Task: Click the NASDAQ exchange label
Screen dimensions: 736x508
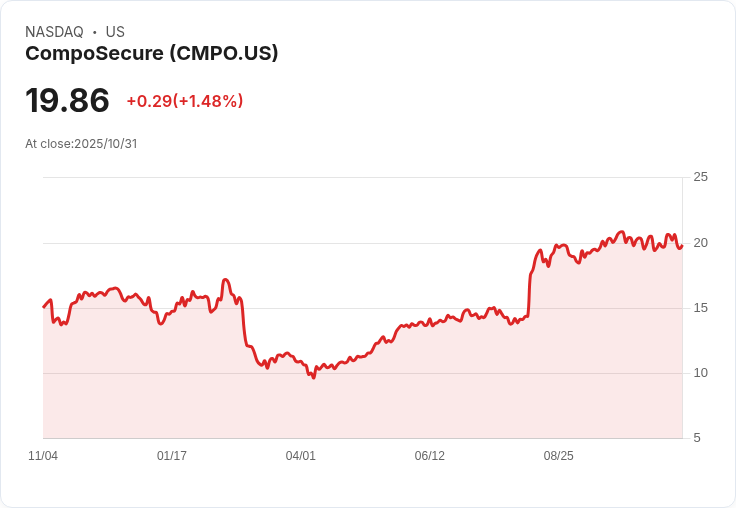Action: point(54,32)
